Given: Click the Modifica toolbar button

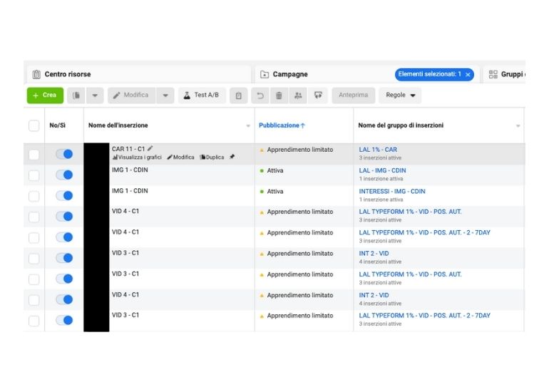Looking at the screenshot, I should point(132,96).
